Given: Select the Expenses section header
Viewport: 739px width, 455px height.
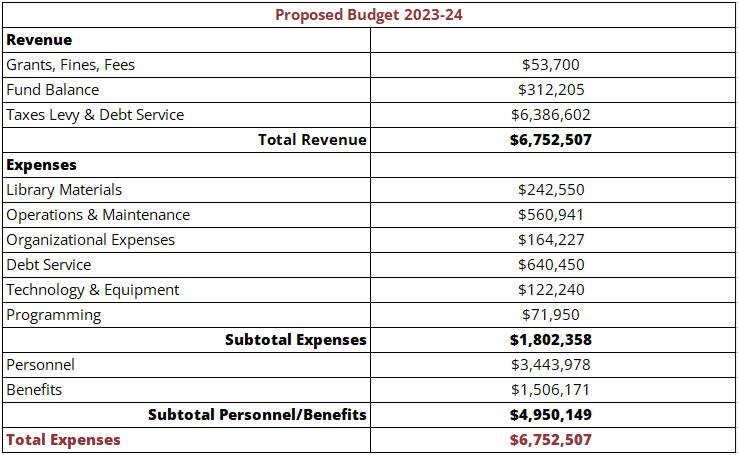Looking at the screenshot, I should click(x=42, y=165).
